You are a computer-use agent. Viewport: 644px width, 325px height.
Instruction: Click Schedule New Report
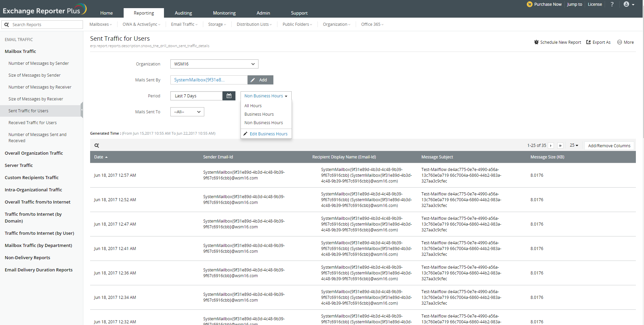[x=557, y=42]
